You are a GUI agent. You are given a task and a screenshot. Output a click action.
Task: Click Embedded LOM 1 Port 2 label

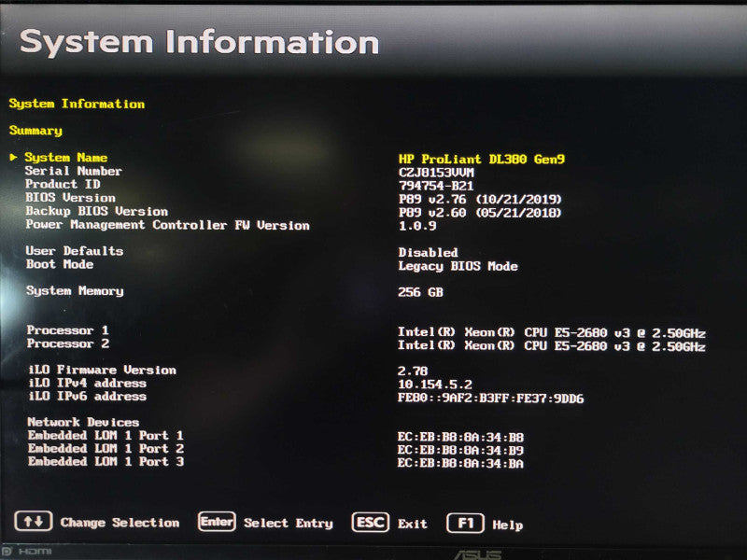click(106, 449)
